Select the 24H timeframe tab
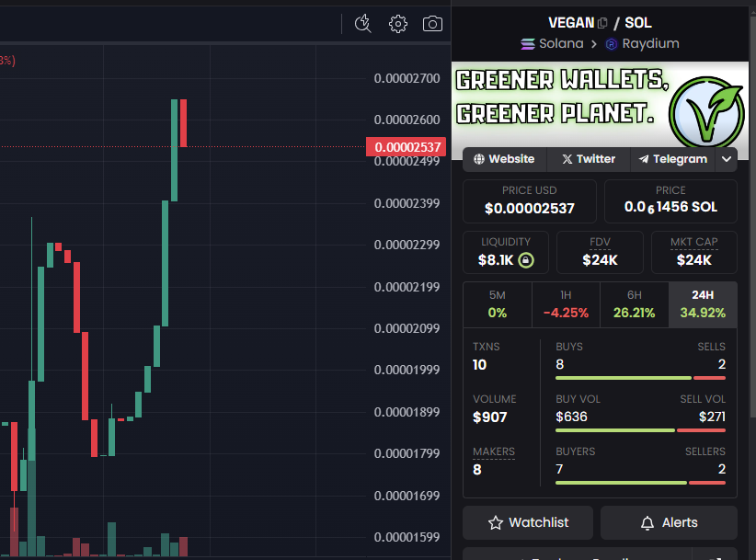 703,304
